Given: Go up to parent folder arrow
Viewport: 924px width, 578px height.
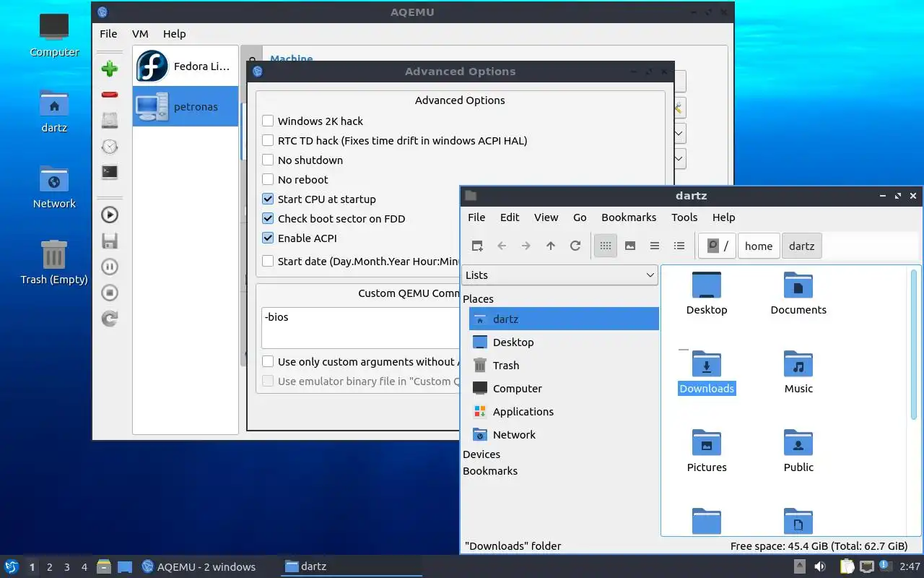Looking at the screenshot, I should 551,246.
